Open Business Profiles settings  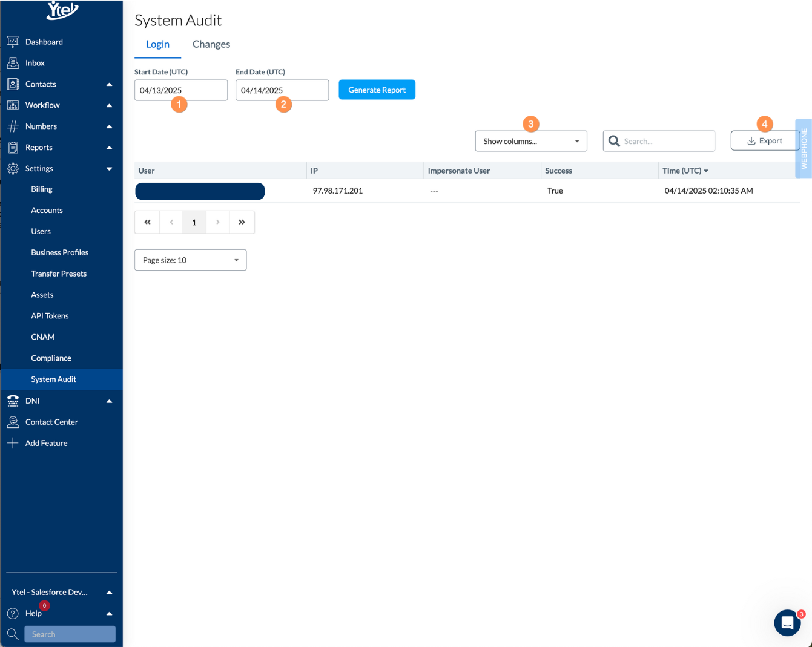(60, 253)
